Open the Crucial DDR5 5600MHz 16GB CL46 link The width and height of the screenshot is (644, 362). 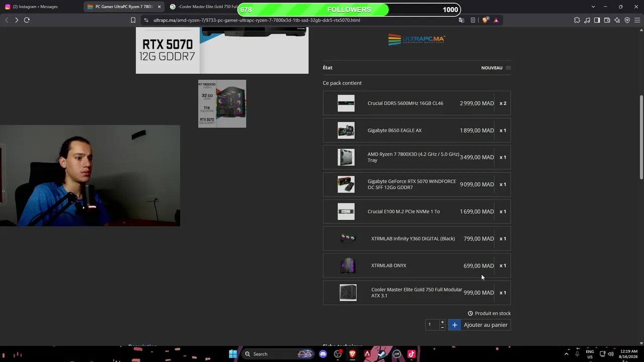click(x=406, y=103)
